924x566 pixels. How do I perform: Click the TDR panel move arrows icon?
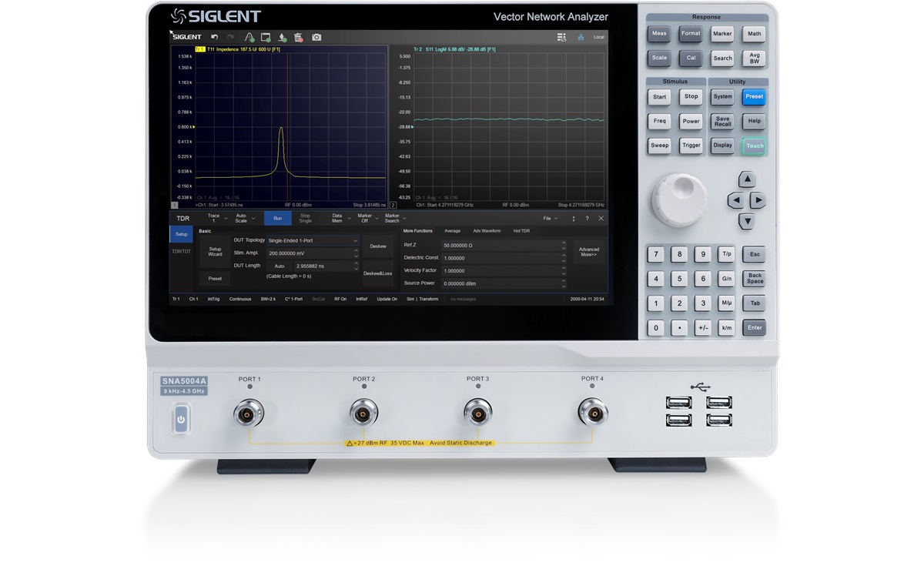pos(573,219)
